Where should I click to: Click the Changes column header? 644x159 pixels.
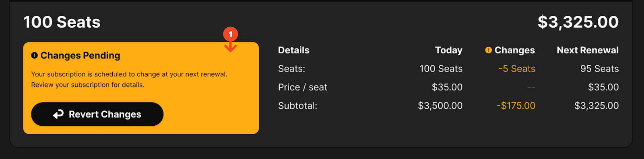(514, 50)
